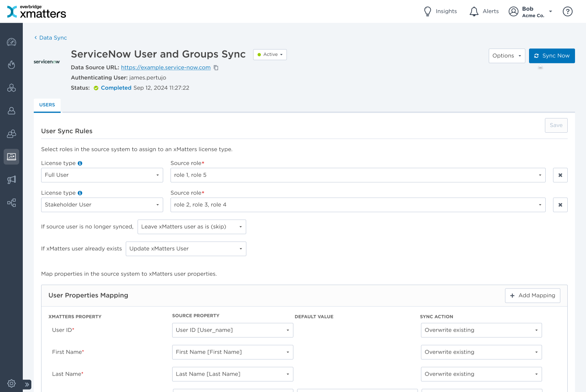Click the info icon beside second License type
586x392 pixels.
(80, 193)
